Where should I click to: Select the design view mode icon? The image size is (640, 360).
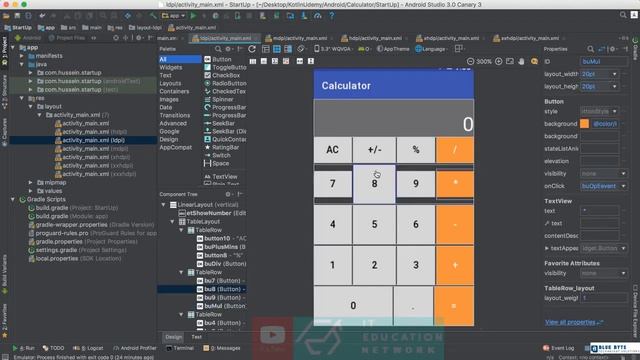pyautogui.click(x=266, y=49)
